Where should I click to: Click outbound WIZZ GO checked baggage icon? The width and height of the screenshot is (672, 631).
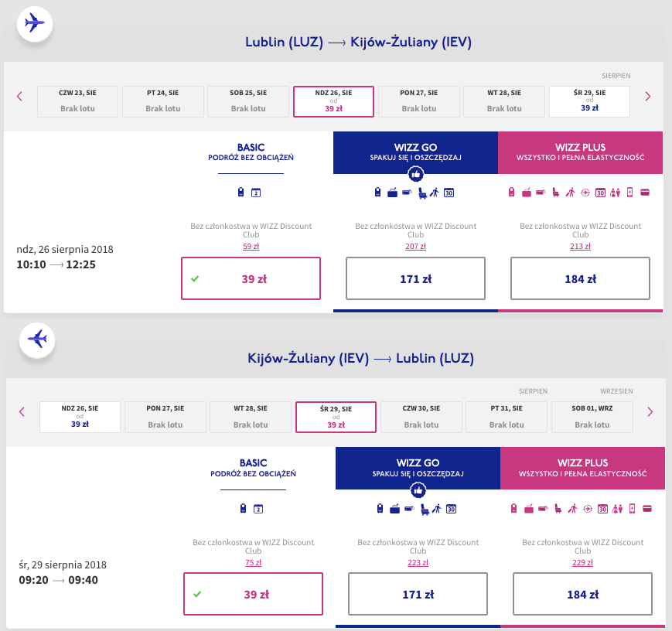pyautogui.click(x=407, y=192)
